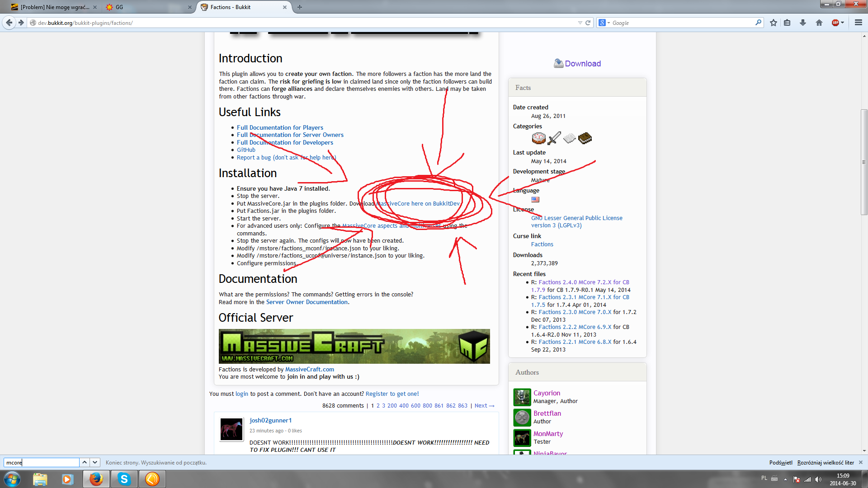This screenshot has height=488, width=868.
Task: Click the MassiveCraft official server banner
Action: [x=354, y=346]
